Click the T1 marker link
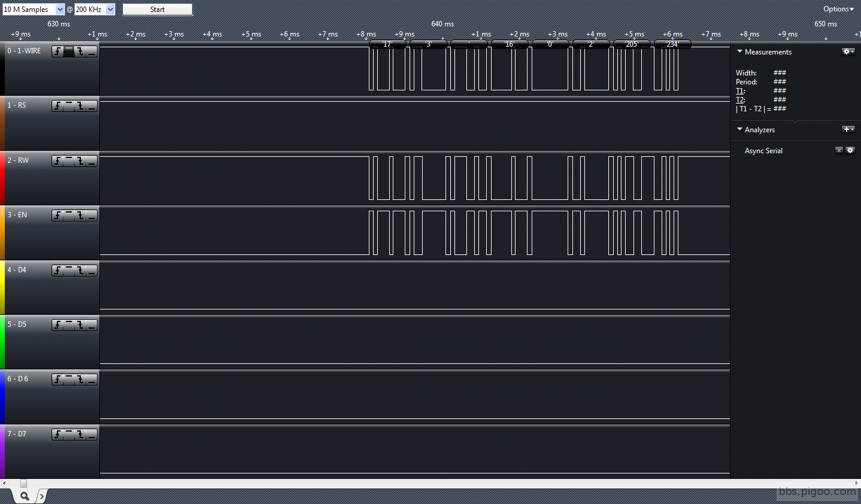The height and width of the screenshot is (504, 861). [x=739, y=91]
